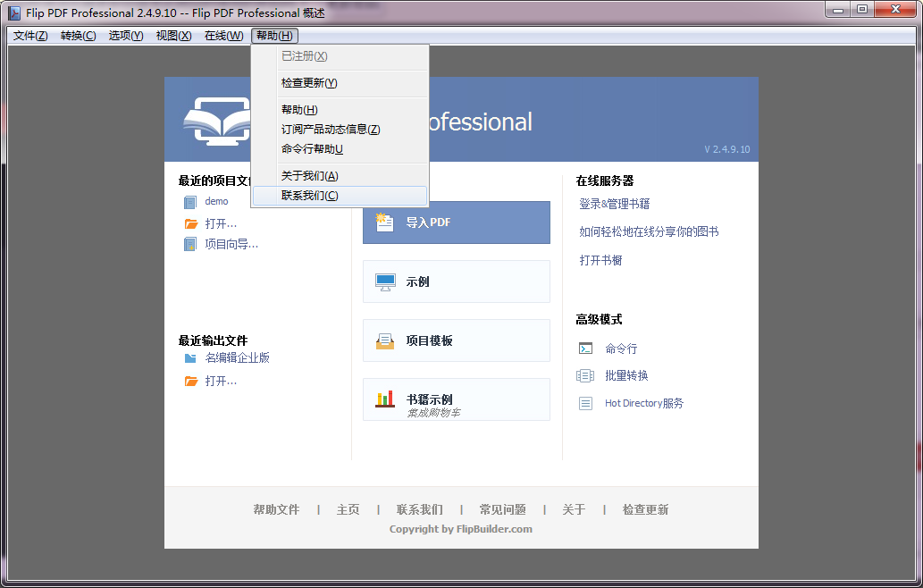The width and height of the screenshot is (923, 588).
Task: Open 项目模板 templates icon
Action: click(384, 340)
